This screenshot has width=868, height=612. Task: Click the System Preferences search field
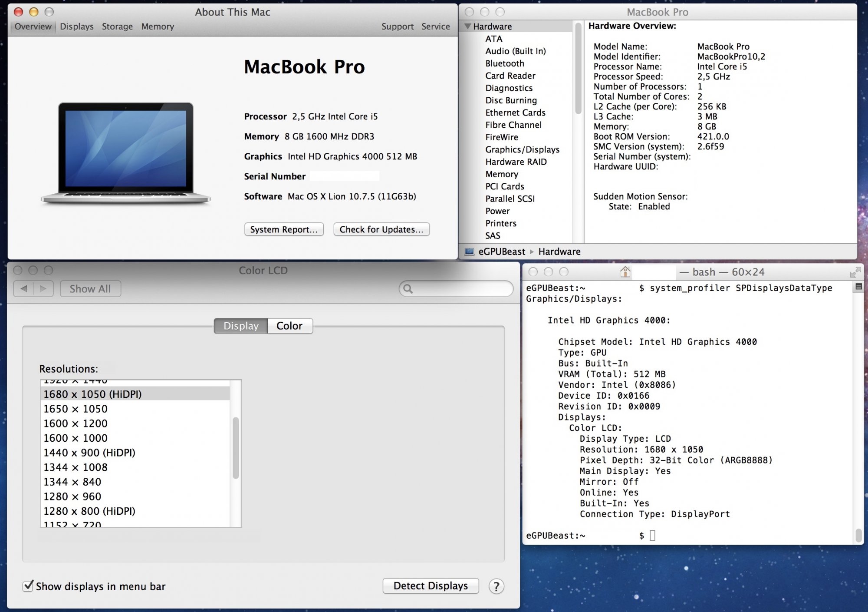coord(460,288)
